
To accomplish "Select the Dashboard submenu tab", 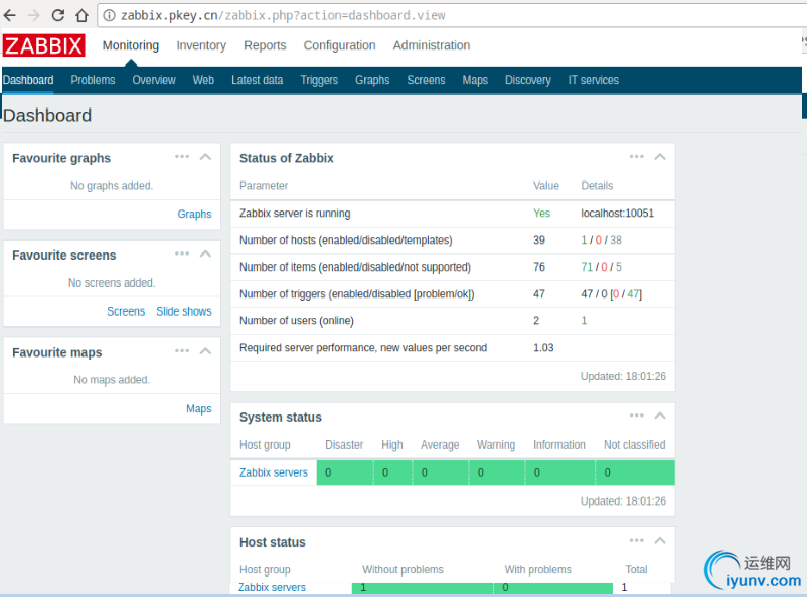I will pos(28,80).
